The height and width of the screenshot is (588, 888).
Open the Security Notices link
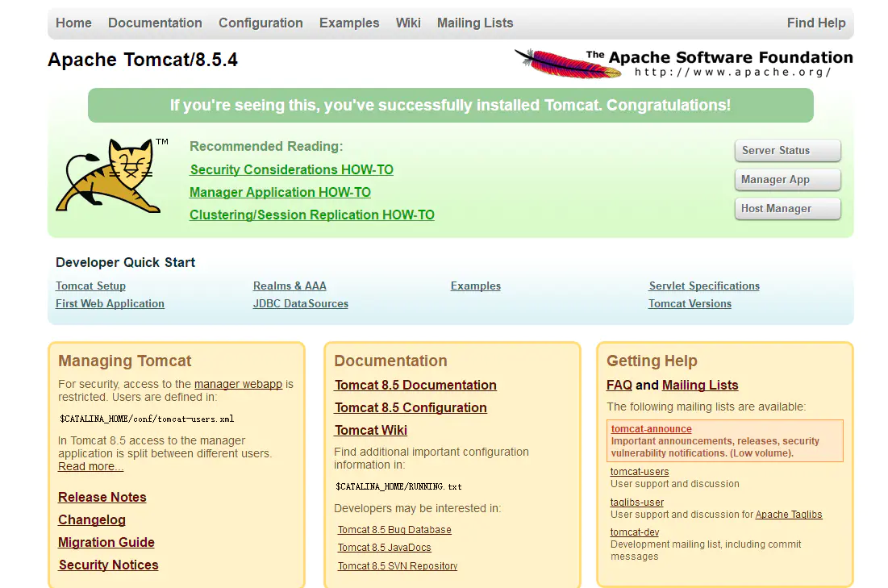[x=109, y=565]
